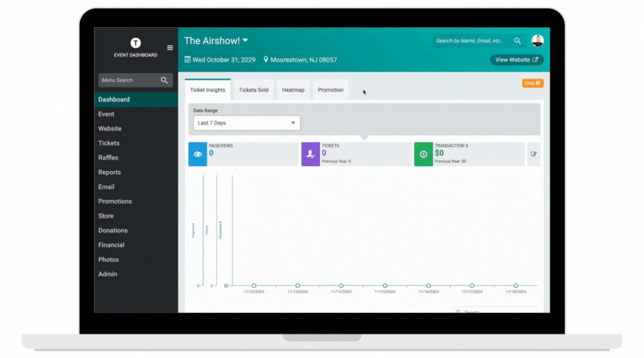Click the calendar icon beside event date
The width and height of the screenshot is (644, 358).
(x=187, y=59)
